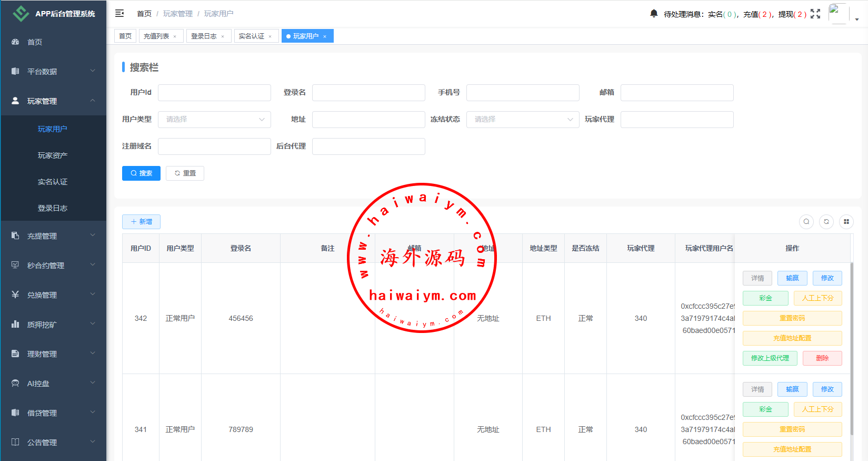Click 删除 for user 342

pyautogui.click(x=822, y=358)
